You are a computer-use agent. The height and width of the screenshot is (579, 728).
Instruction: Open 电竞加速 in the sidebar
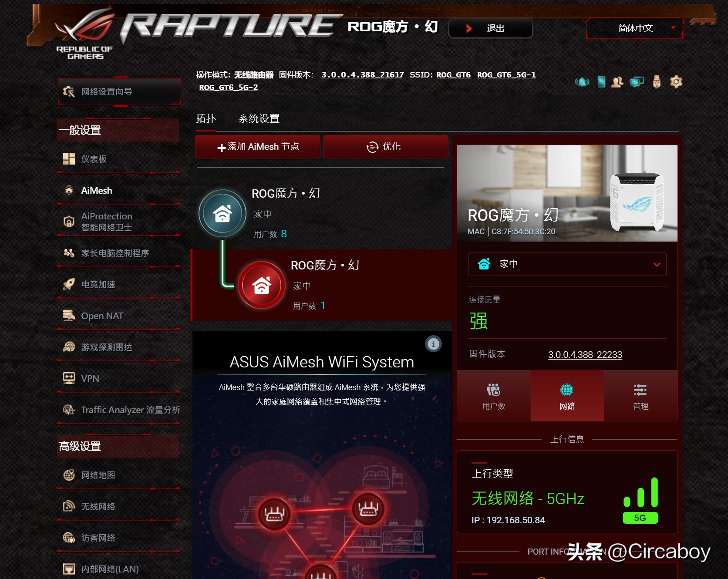coord(98,285)
